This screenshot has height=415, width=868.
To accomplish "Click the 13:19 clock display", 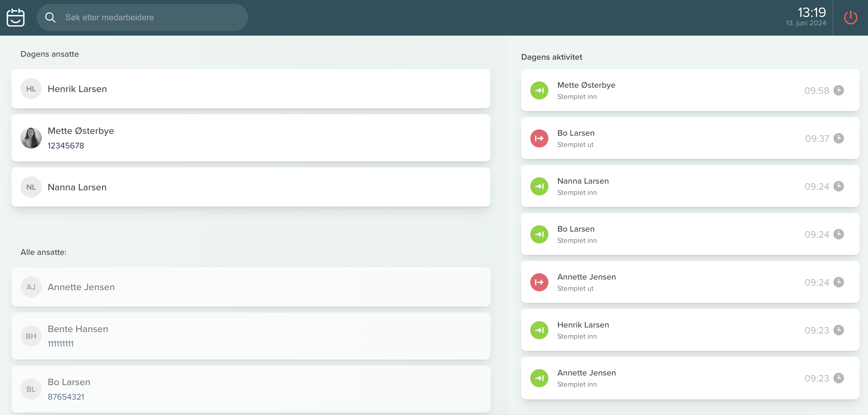I will click(x=811, y=12).
